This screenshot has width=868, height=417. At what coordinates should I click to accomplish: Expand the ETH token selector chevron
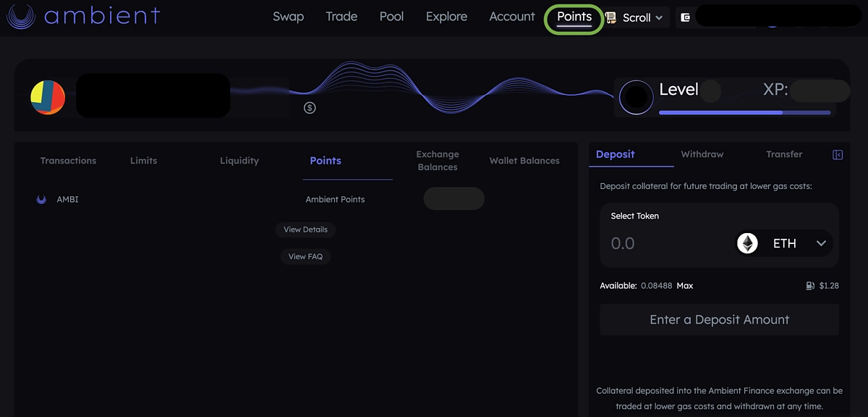point(821,243)
